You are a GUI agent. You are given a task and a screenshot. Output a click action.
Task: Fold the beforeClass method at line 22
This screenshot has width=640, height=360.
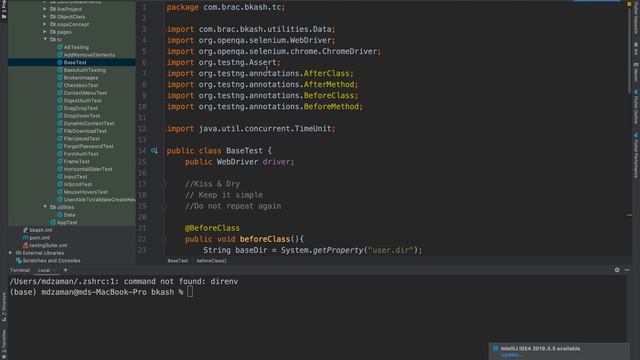(x=164, y=239)
